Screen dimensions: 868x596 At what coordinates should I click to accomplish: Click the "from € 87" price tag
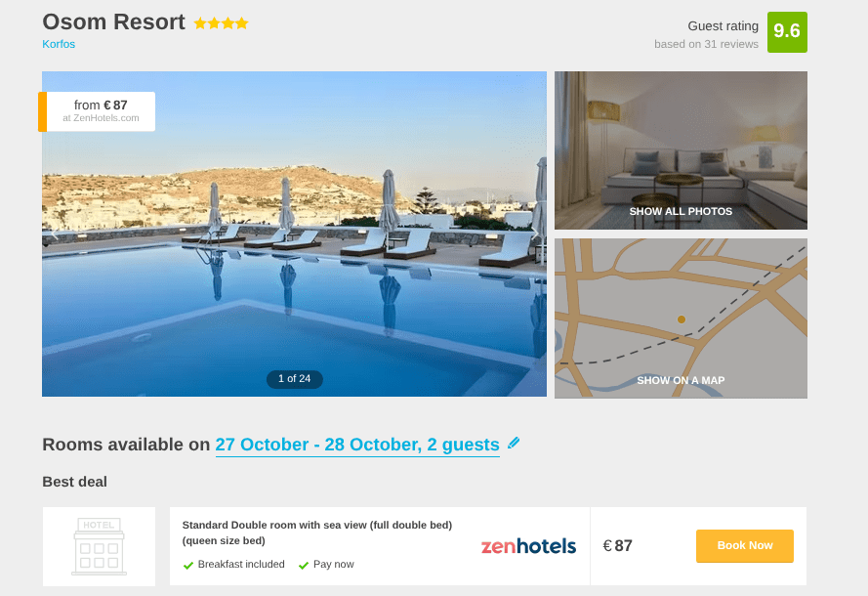101,110
